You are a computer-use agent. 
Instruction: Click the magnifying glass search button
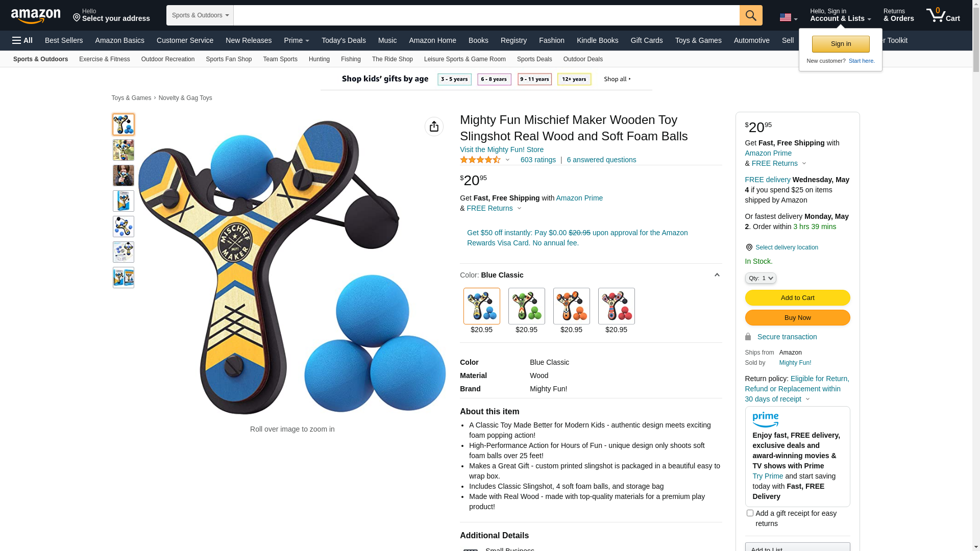coord(751,15)
